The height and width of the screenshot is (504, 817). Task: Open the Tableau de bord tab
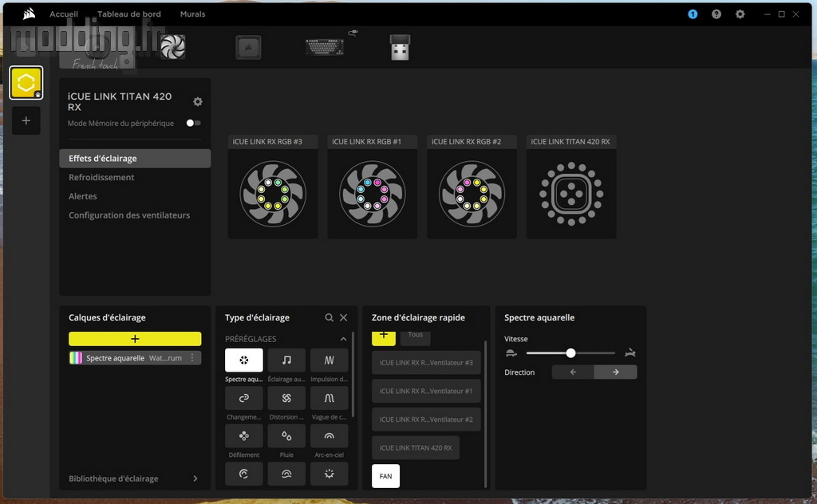click(x=129, y=14)
